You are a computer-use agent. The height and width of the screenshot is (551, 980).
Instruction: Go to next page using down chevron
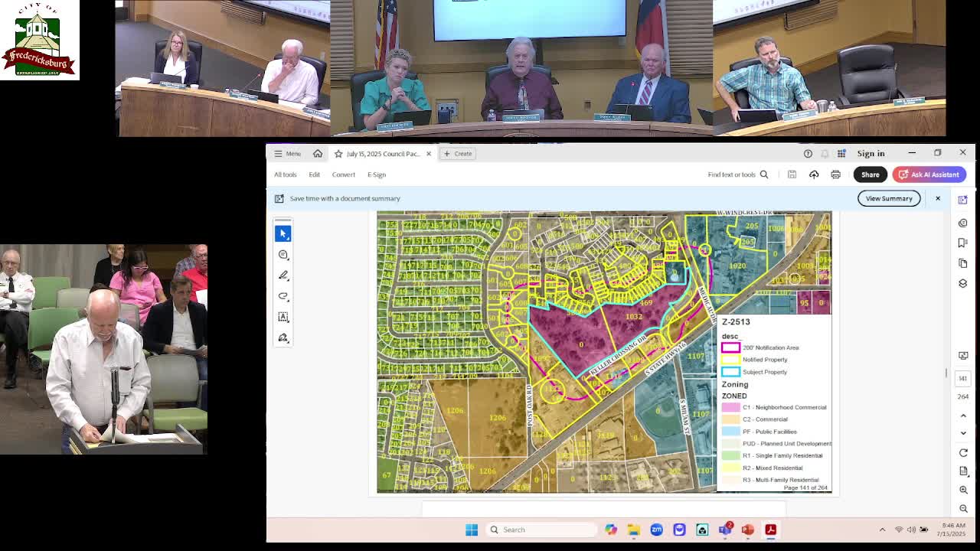pos(963,432)
